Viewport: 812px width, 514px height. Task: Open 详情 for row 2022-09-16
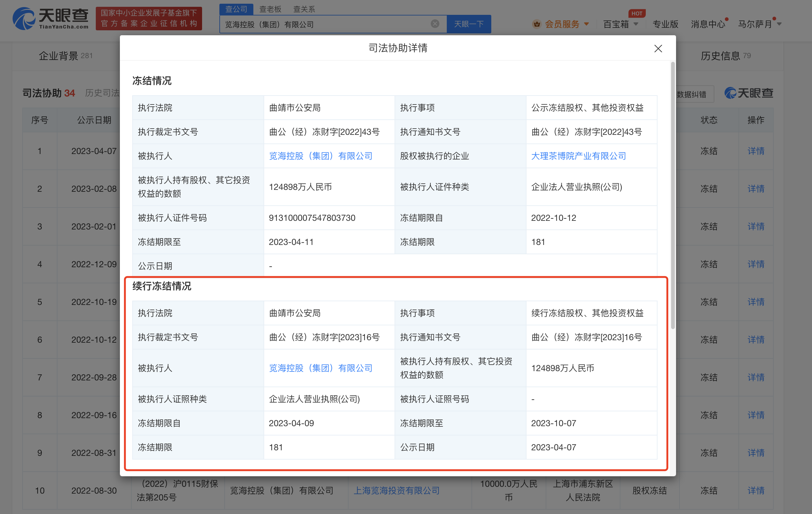(756, 415)
